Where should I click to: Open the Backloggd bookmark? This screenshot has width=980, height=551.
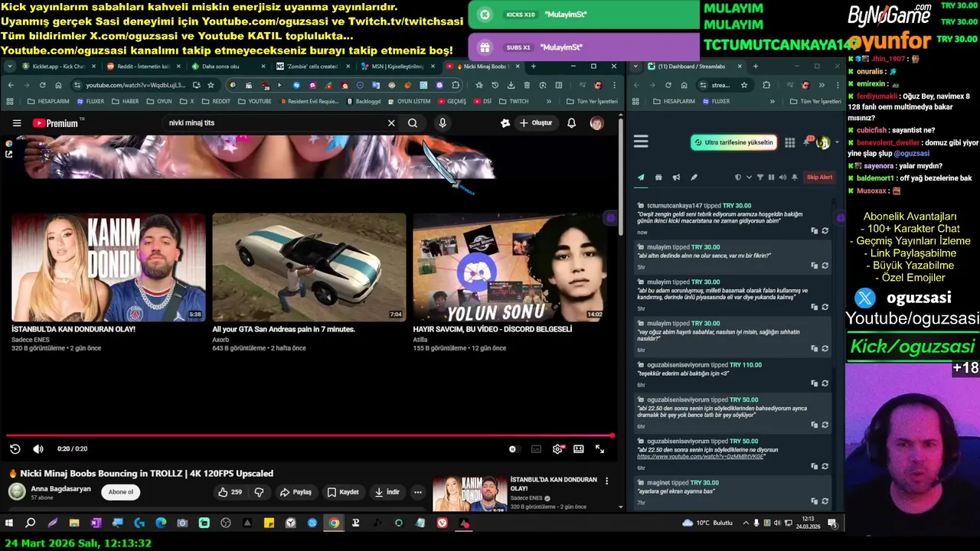point(364,101)
